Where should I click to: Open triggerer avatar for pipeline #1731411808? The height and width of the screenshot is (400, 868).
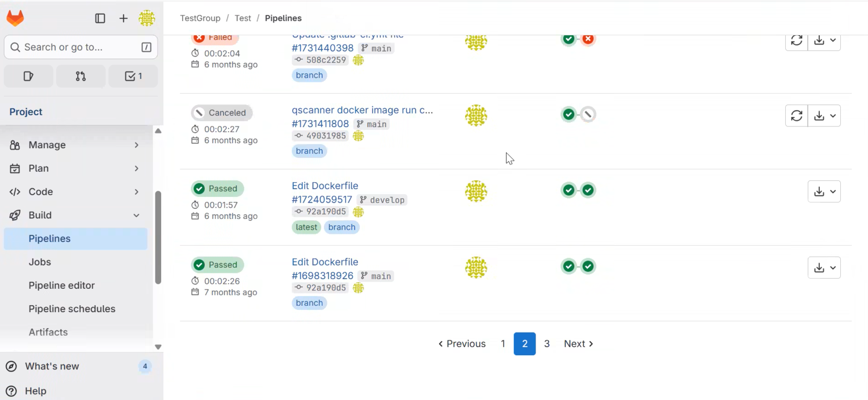(476, 115)
